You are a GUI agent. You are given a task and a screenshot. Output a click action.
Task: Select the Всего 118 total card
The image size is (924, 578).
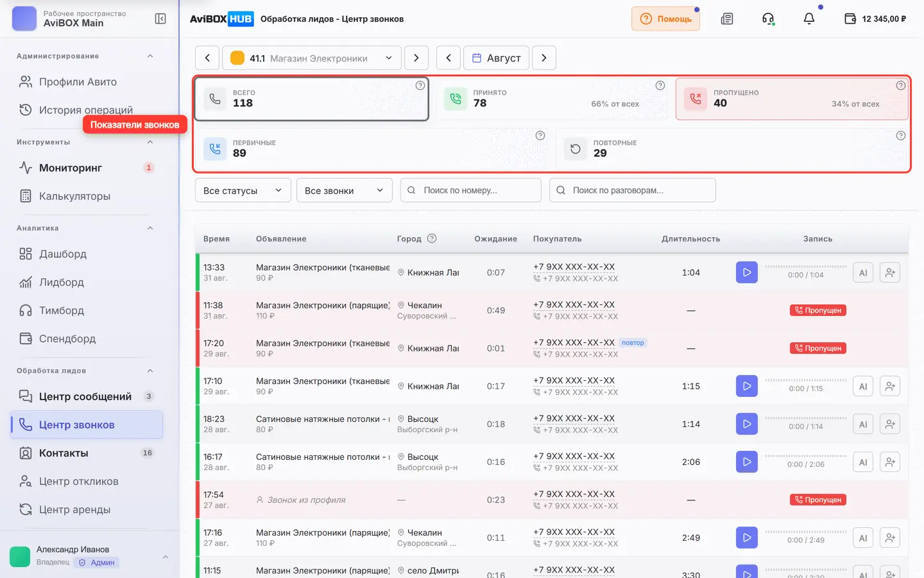[312, 99]
